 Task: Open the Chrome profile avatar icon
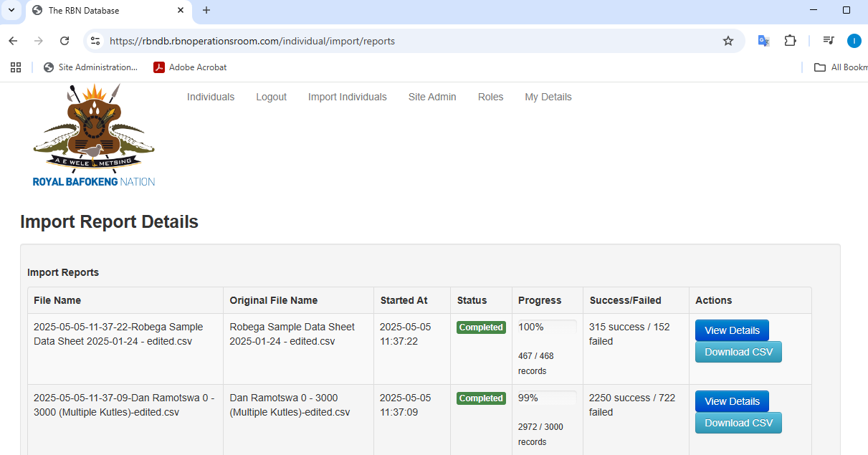pos(854,41)
